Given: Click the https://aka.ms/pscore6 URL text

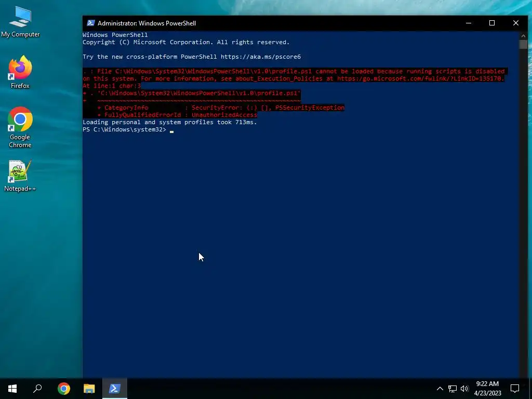Looking at the screenshot, I should 261,57.
